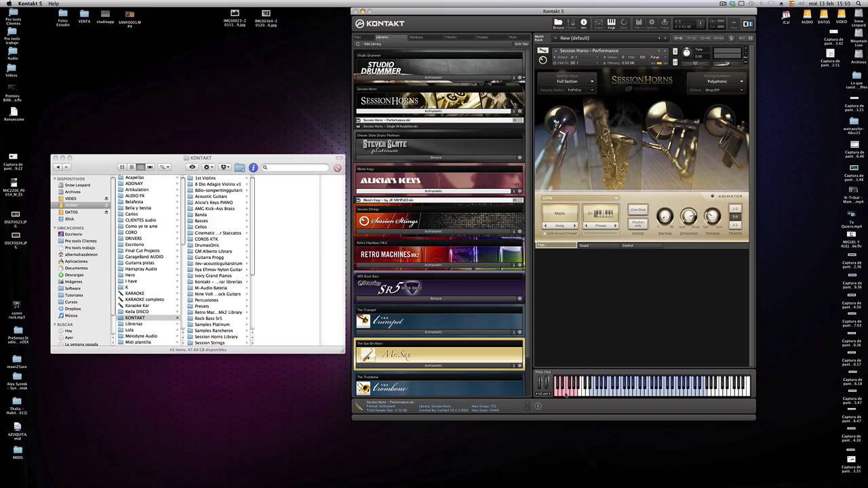
Task: Open the iCal icon on desktop
Action: pyautogui.click(x=786, y=16)
